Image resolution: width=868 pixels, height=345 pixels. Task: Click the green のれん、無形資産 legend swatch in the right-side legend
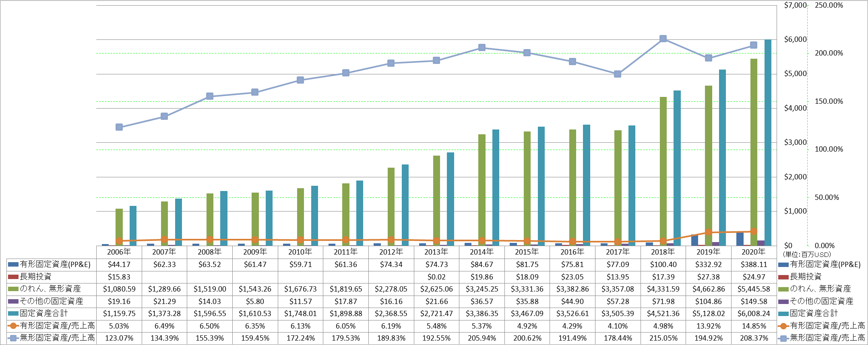click(783, 289)
